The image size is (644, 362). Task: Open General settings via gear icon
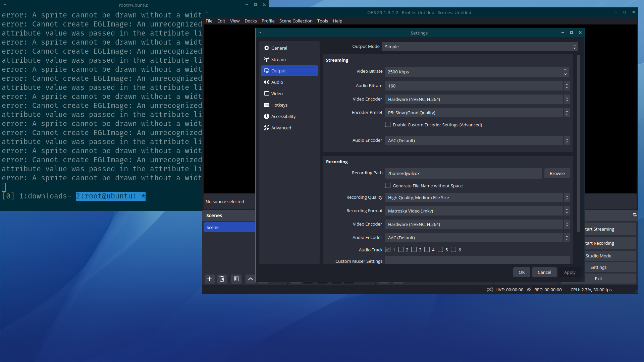(x=267, y=48)
